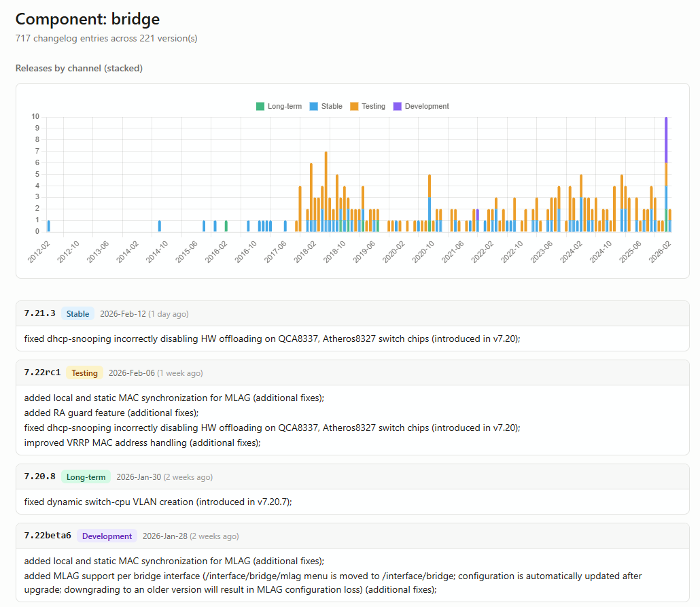
Task: Select the lone blue bar at 2012-02
Action: coord(49,226)
